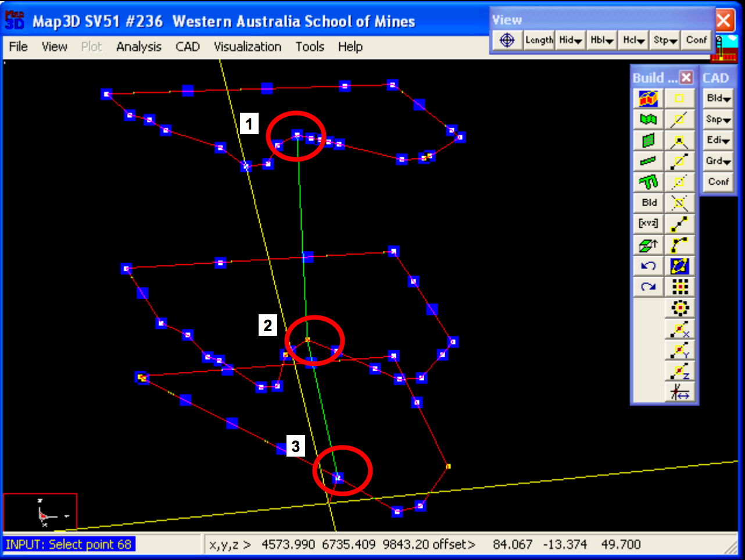The height and width of the screenshot is (560, 745).
Task: Open the CAD menu
Action: [x=188, y=46]
